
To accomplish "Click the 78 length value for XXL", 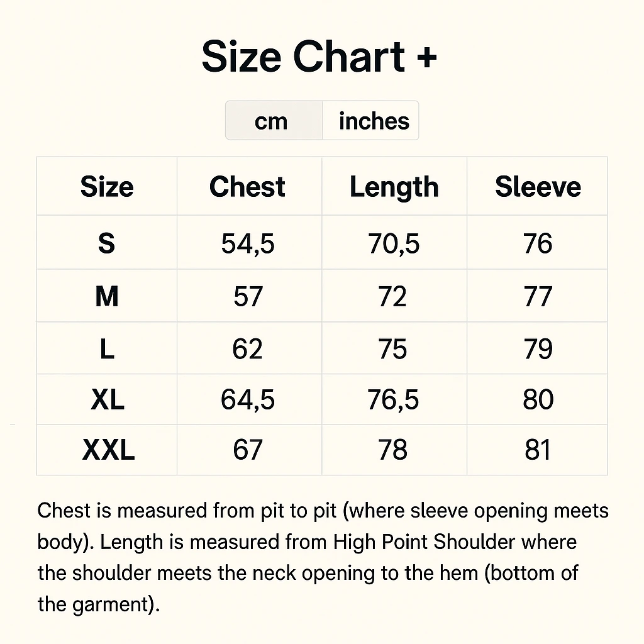I will click(x=392, y=450).
